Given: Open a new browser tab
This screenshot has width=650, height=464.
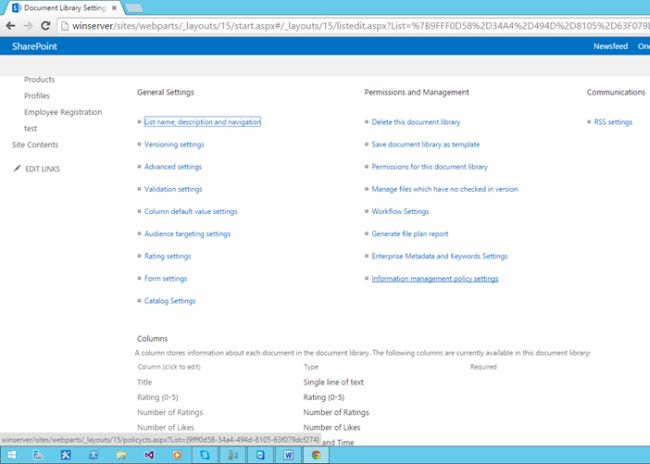Looking at the screenshot, I should tap(133, 8).
